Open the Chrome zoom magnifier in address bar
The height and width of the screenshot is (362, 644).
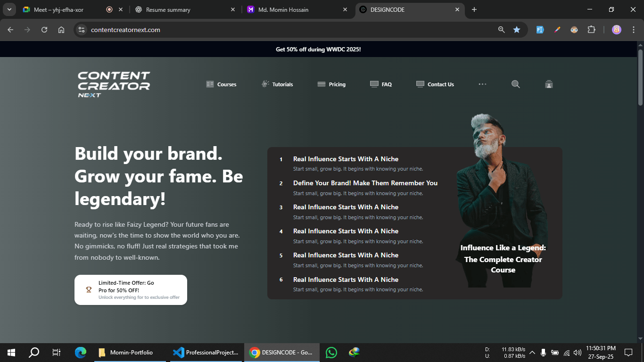501,30
